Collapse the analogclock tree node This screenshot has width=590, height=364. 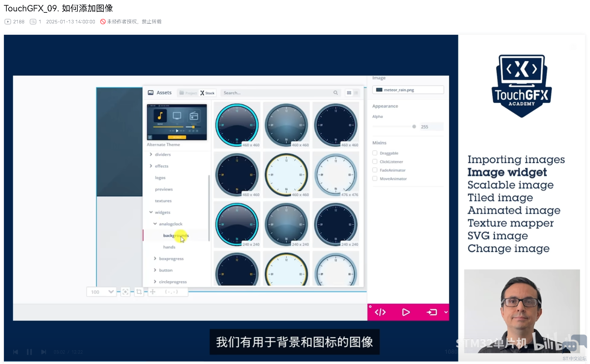click(155, 224)
